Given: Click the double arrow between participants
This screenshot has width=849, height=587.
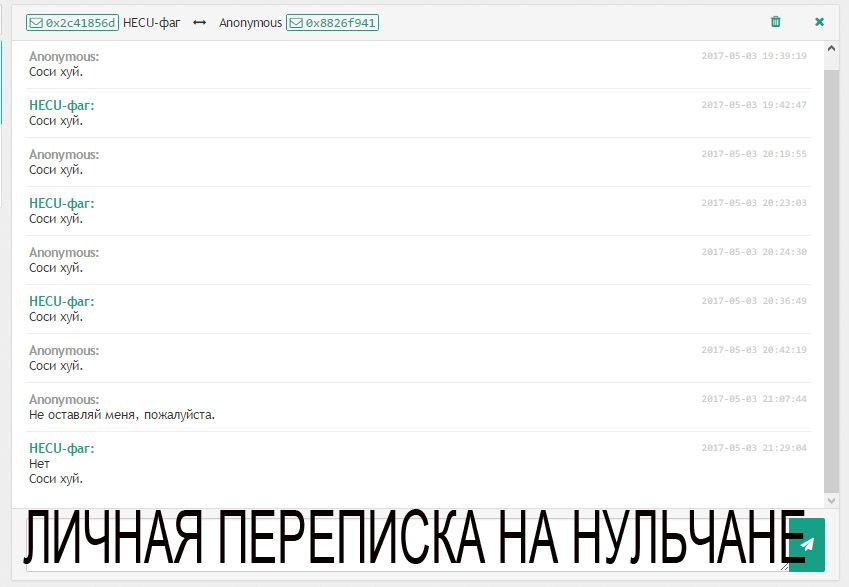Looking at the screenshot, I should pos(200,23).
